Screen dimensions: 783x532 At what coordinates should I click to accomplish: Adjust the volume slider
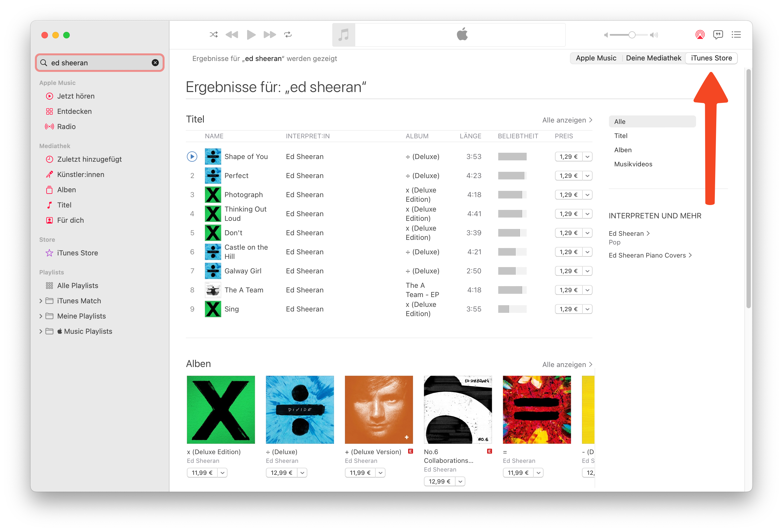(x=632, y=35)
